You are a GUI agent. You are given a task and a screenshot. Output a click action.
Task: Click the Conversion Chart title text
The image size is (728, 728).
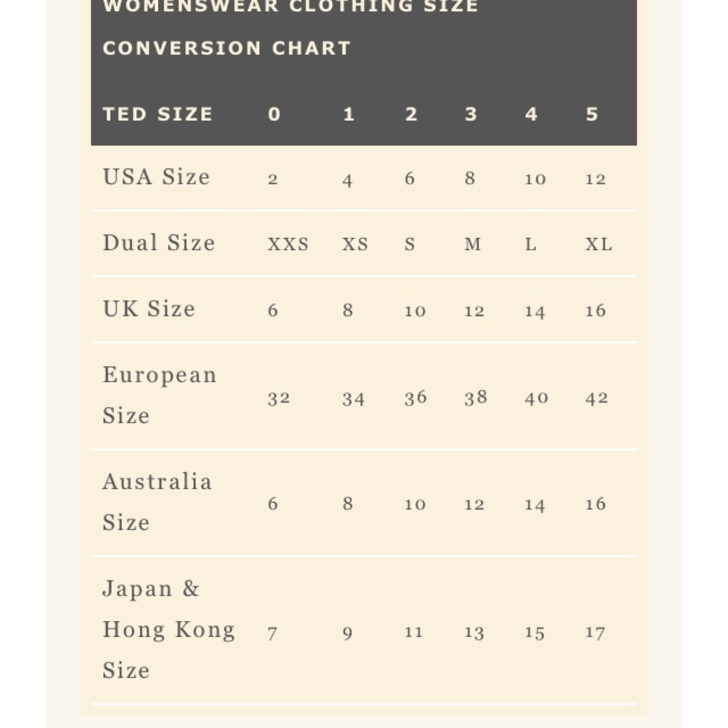click(226, 48)
